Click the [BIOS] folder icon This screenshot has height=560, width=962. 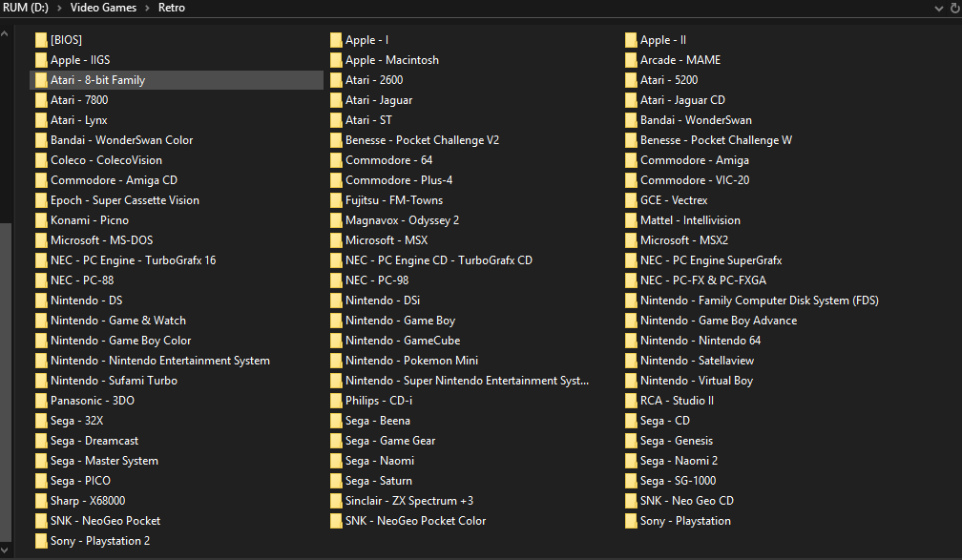coord(42,40)
